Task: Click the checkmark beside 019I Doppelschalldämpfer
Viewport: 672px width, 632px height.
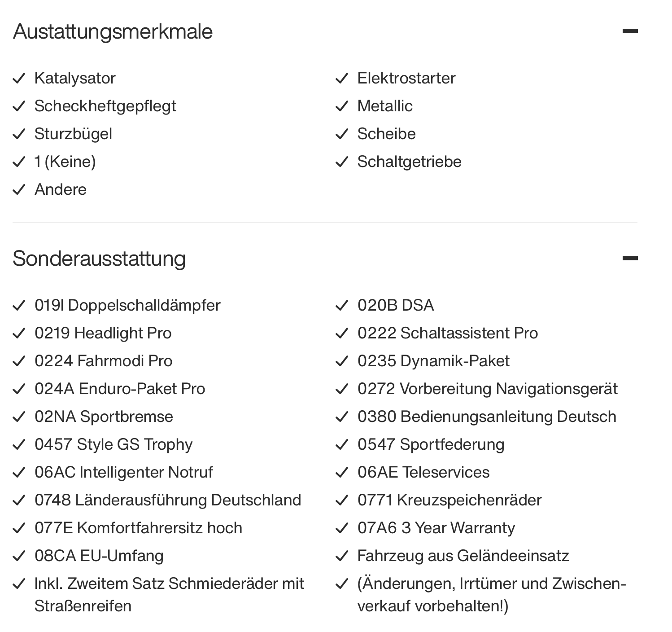Action: (x=19, y=306)
